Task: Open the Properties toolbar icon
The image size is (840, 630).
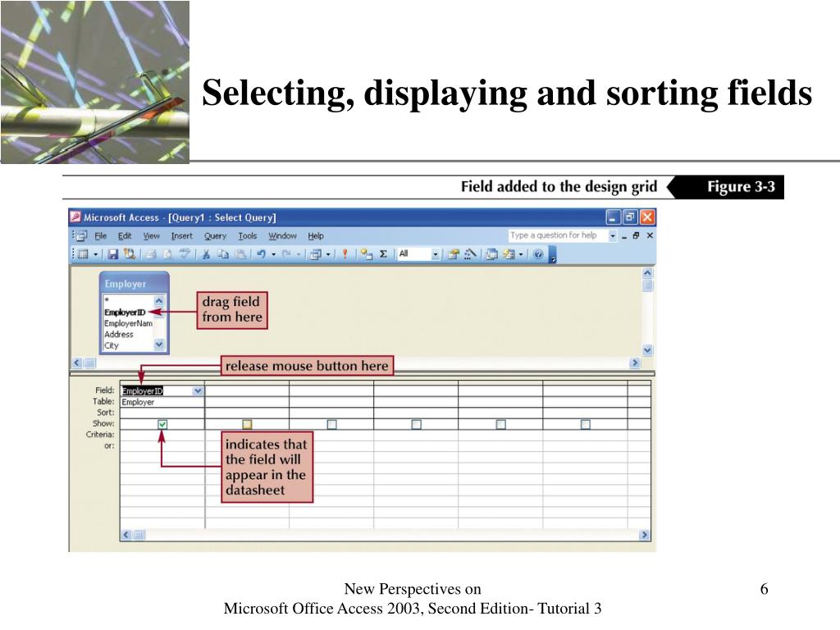Action: (x=453, y=254)
